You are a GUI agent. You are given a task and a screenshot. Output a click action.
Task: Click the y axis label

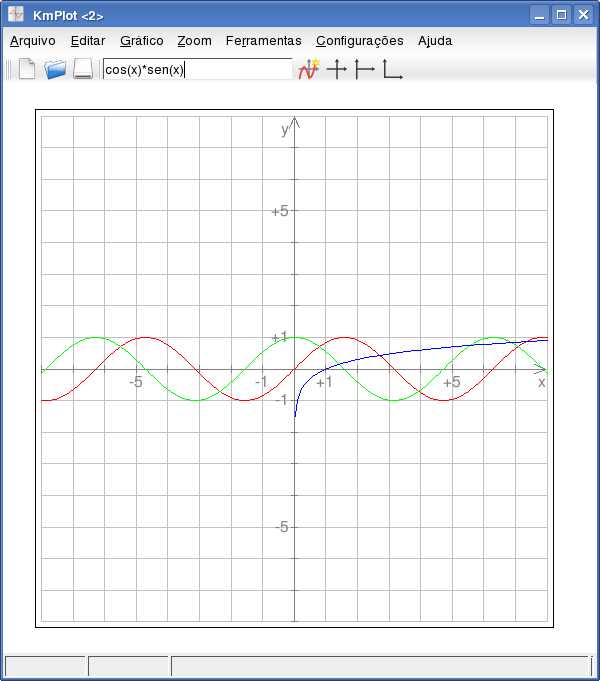pyautogui.click(x=285, y=129)
